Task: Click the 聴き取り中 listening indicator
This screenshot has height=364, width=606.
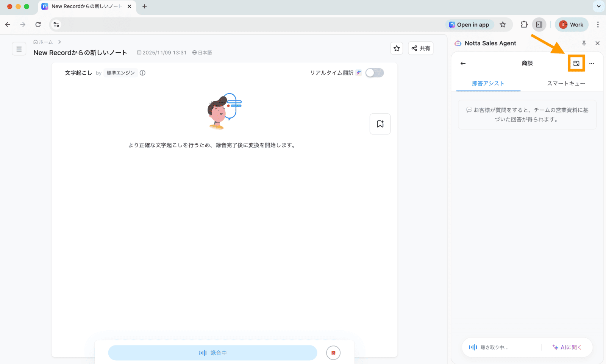Action: tap(489, 347)
